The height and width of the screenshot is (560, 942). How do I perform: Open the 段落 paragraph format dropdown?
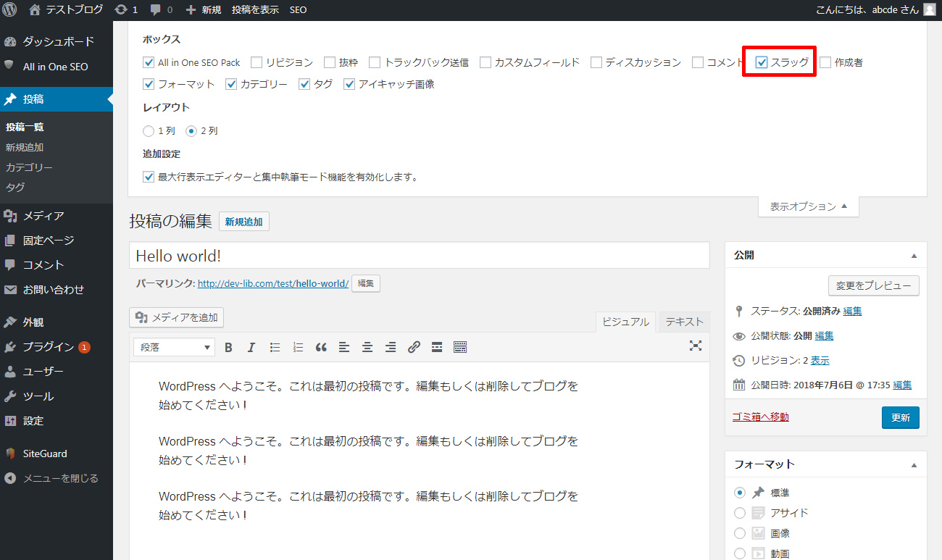[x=174, y=347]
